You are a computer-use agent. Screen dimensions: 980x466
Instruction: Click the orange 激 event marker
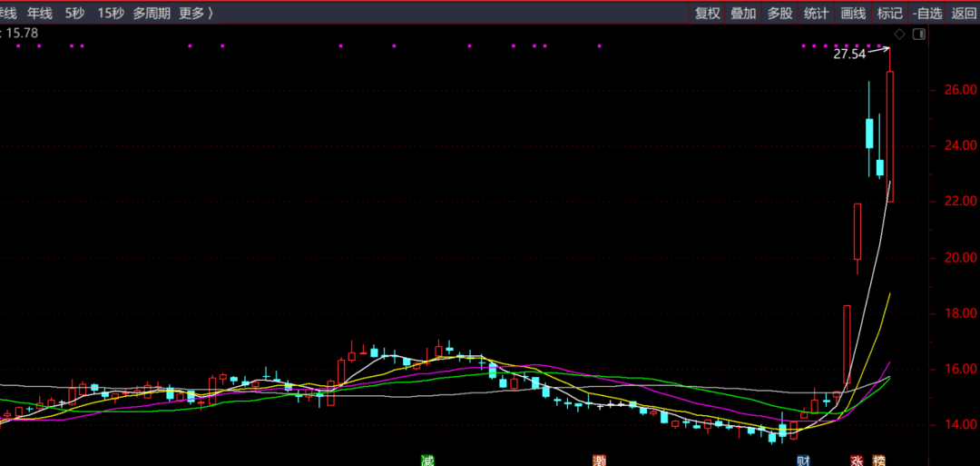(x=600, y=461)
